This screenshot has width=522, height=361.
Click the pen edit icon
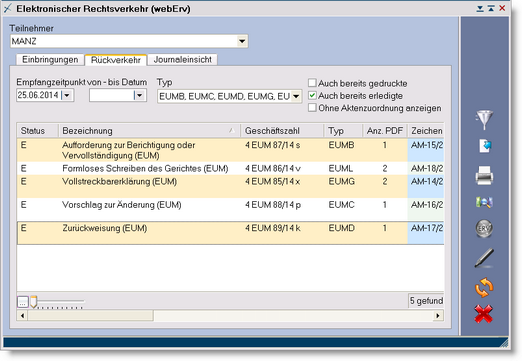point(484,258)
